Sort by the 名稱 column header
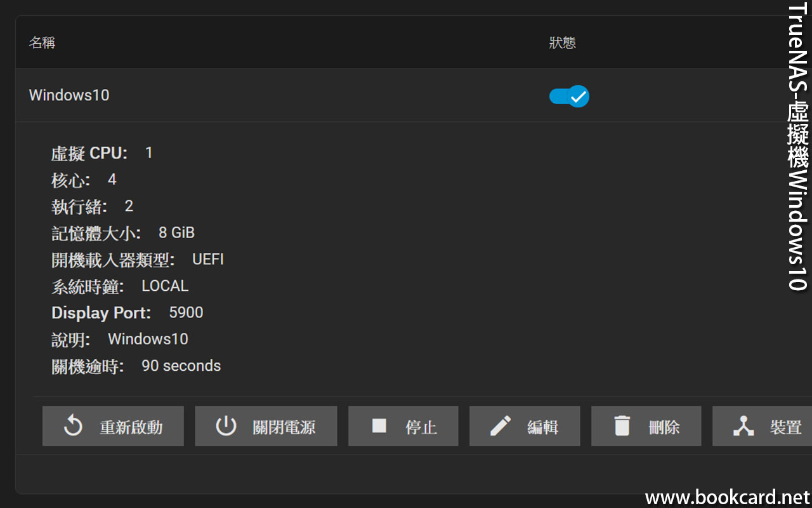The image size is (812, 508). point(42,43)
